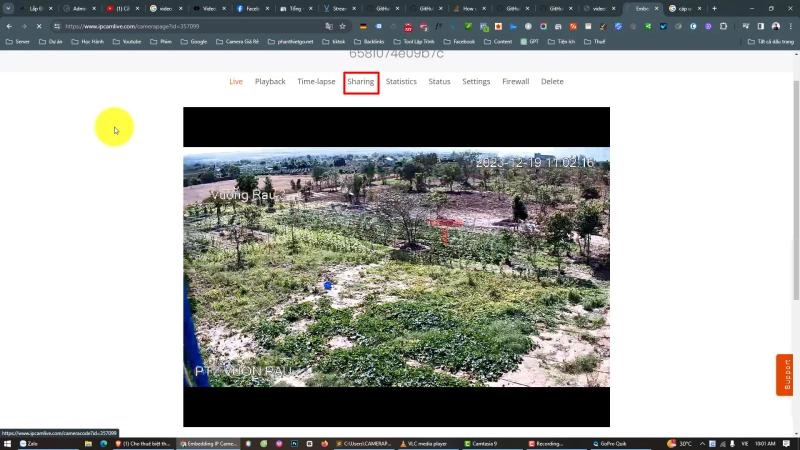Stop loading the page
800x450 pixels.
(x=39, y=26)
